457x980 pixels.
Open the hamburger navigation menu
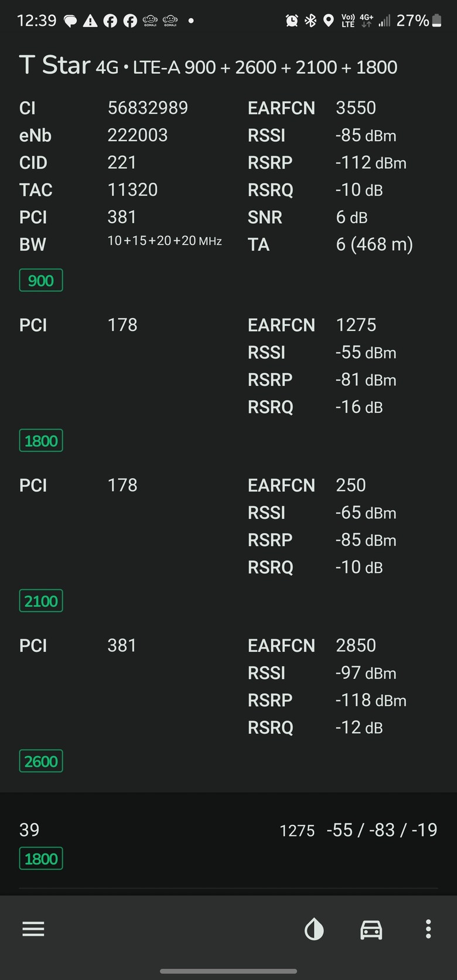pos(33,929)
